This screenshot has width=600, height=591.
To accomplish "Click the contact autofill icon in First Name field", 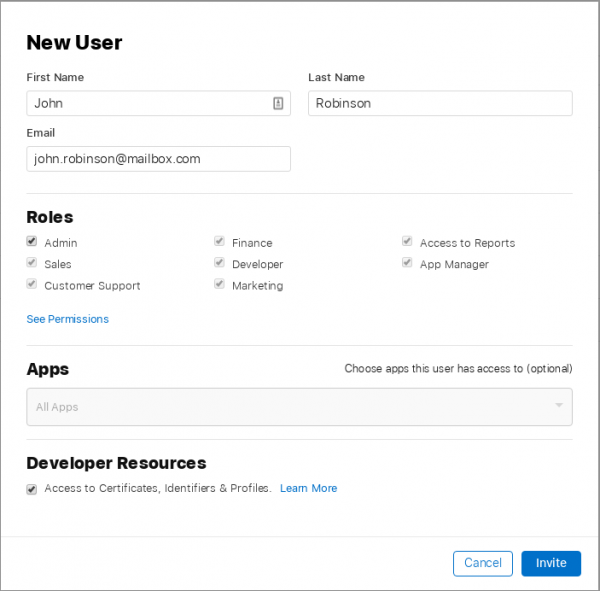I will [x=278, y=103].
